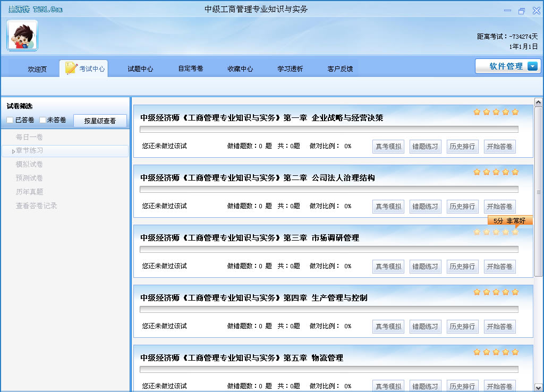The height and width of the screenshot is (392, 544).
Task: Switch to the 试题中心 tab
Action: 140,69
